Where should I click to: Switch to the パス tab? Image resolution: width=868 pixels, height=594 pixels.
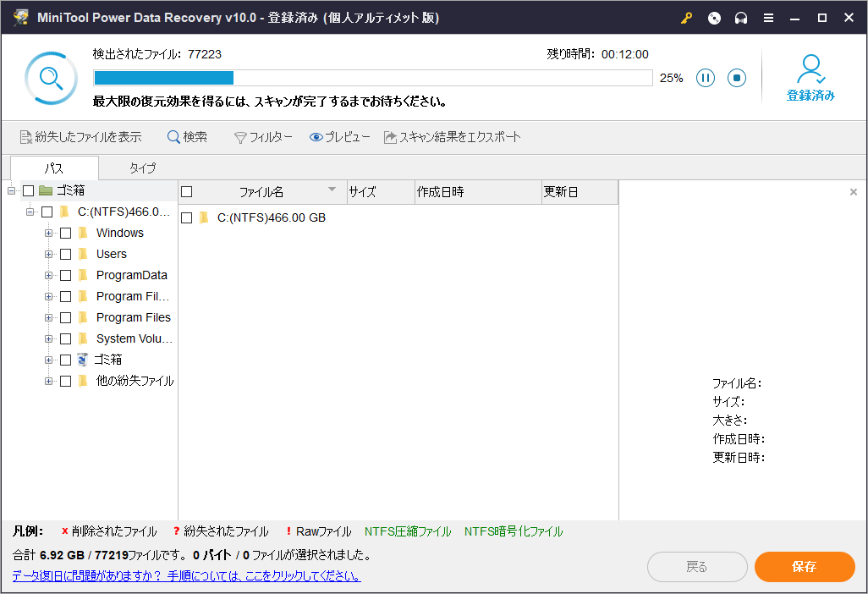coord(54,168)
